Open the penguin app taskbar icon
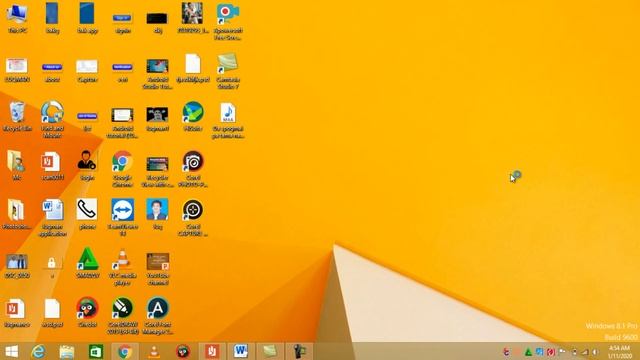This screenshot has width=640, height=360. pos(183,351)
